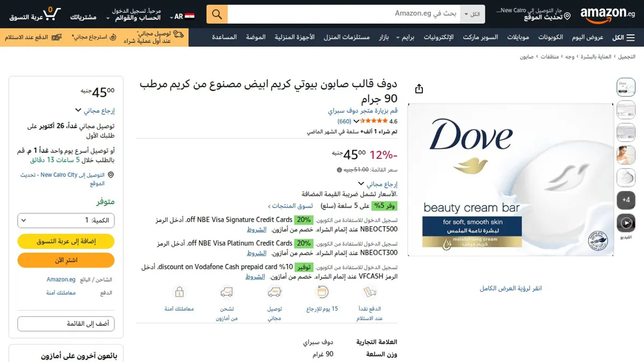The width and height of the screenshot is (644, 362).
Task: Click the أضف إلى القائمة button
Action: click(x=66, y=324)
